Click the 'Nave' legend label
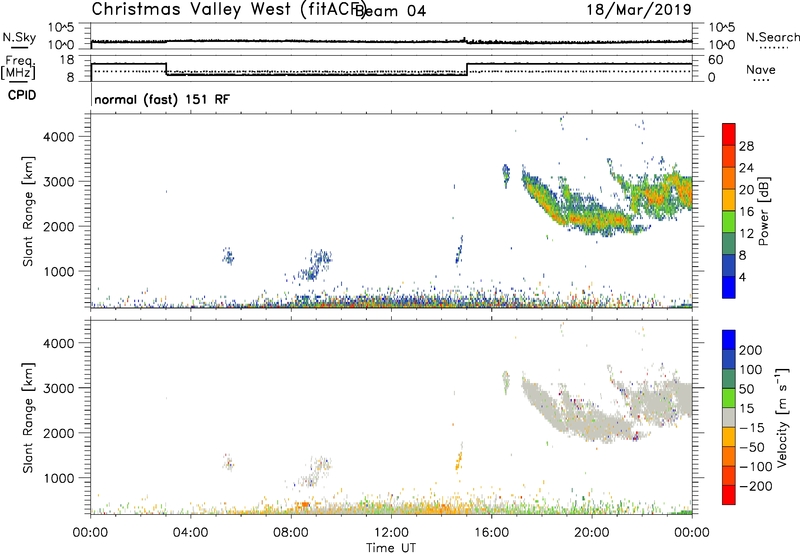The image size is (800, 554). (761, 70)
